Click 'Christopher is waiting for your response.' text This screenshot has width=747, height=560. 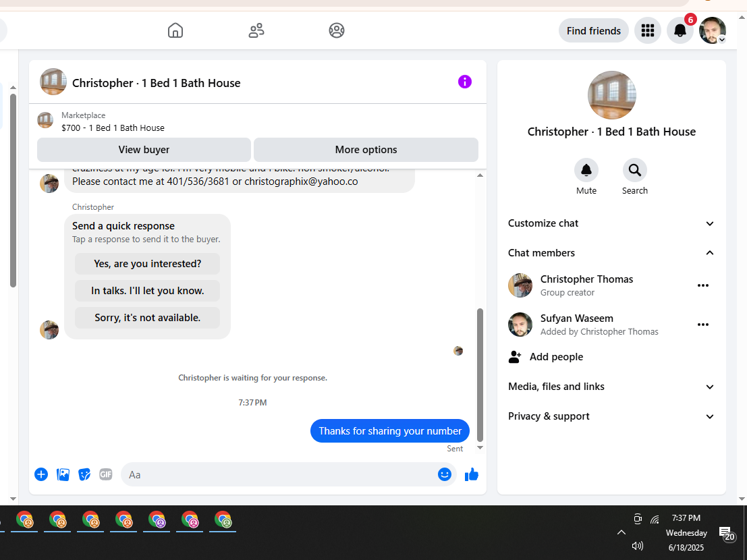[252, 378]
